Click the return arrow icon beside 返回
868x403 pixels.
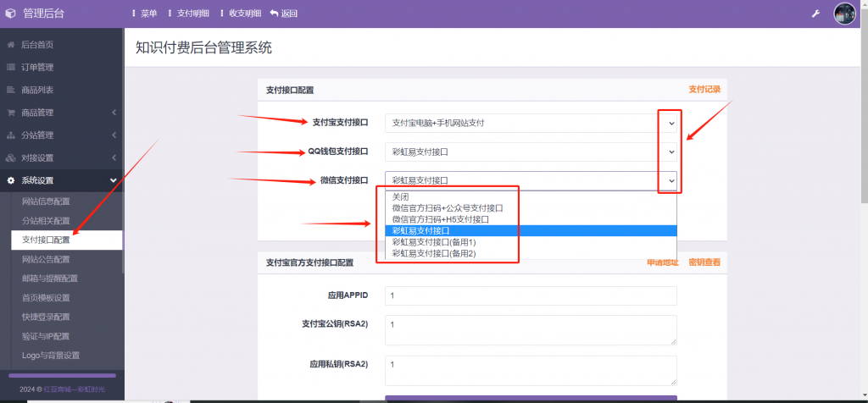tap(274, 14)
